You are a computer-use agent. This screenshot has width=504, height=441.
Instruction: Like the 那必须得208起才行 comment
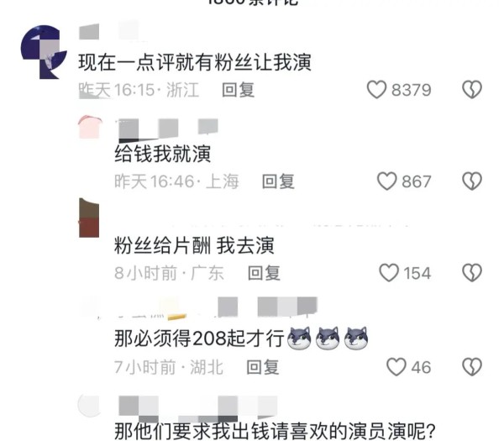point(396,367)
